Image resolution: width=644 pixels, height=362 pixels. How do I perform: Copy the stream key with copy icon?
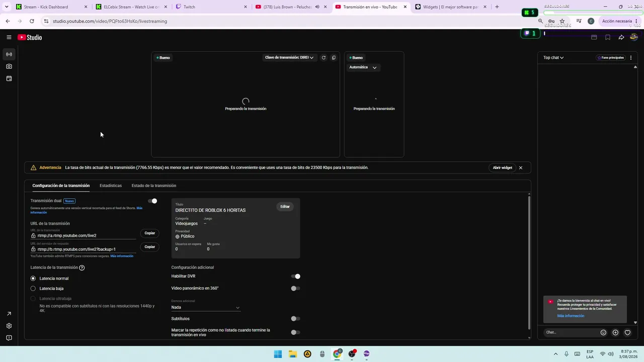(x=334, y=58)
